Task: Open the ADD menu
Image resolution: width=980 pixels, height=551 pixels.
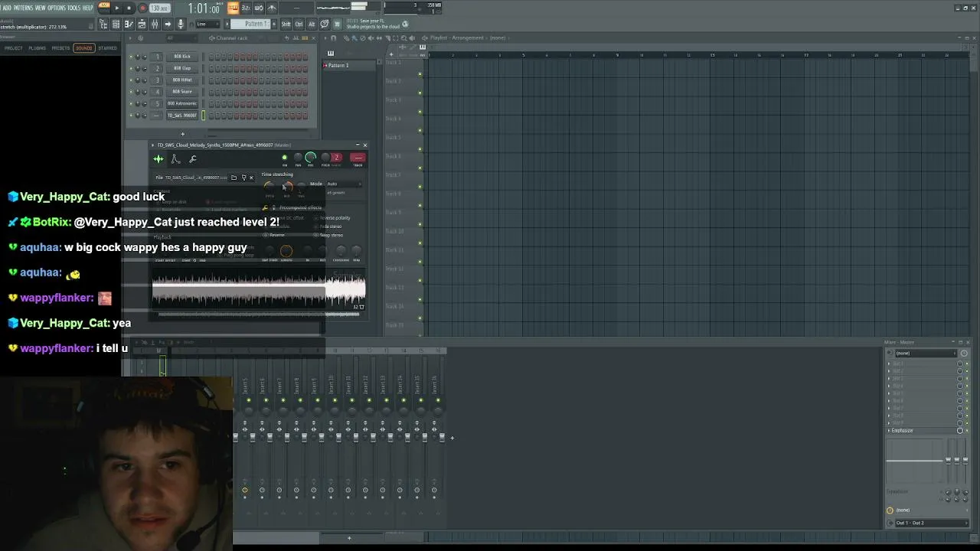Action: point(6,8)
